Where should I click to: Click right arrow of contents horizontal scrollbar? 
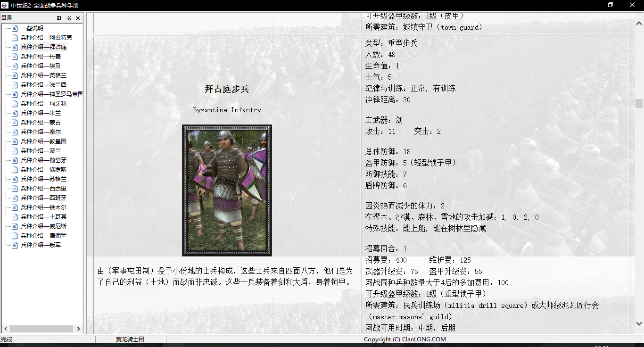click(79, 329)
